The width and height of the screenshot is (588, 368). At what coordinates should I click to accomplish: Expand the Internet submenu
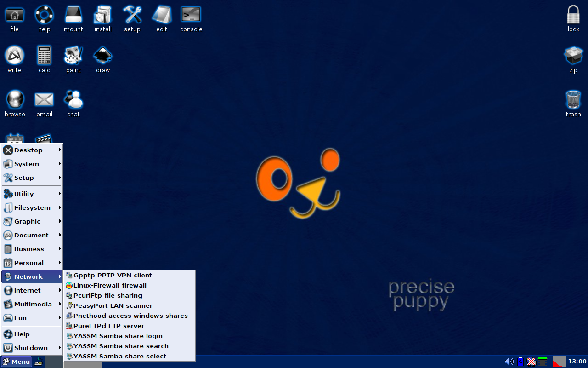[x=32, y=290]
